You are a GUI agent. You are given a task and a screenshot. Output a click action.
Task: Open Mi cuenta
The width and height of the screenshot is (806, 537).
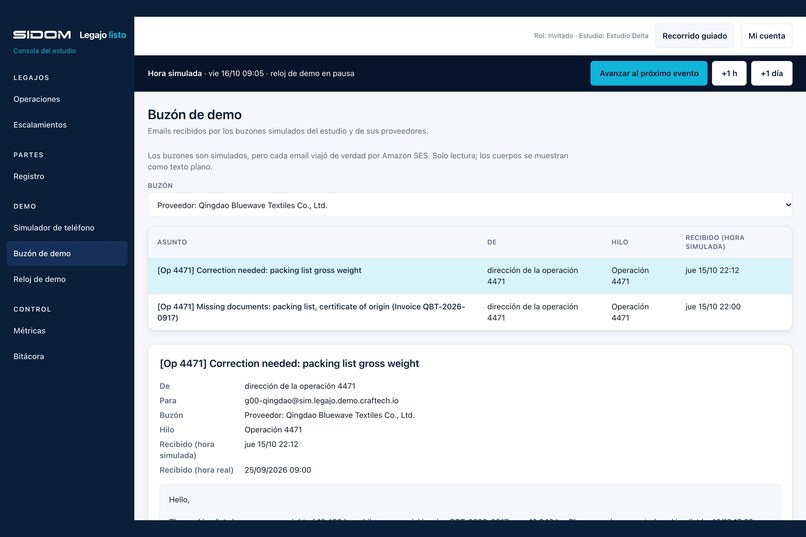766,36
